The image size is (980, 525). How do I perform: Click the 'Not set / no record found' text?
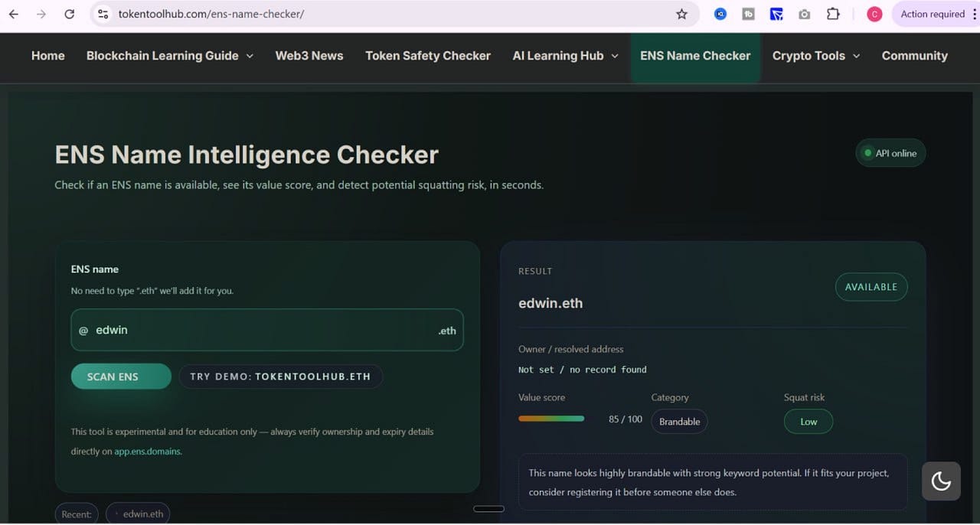(583, 370)
